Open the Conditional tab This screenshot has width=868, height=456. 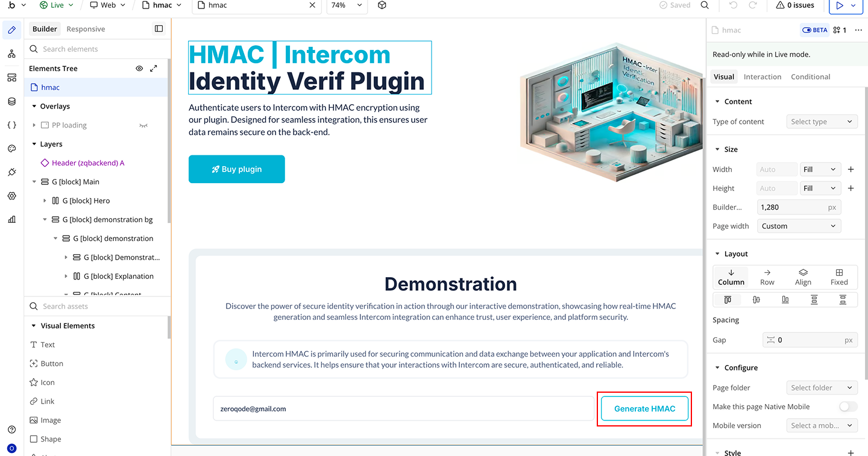810,77
